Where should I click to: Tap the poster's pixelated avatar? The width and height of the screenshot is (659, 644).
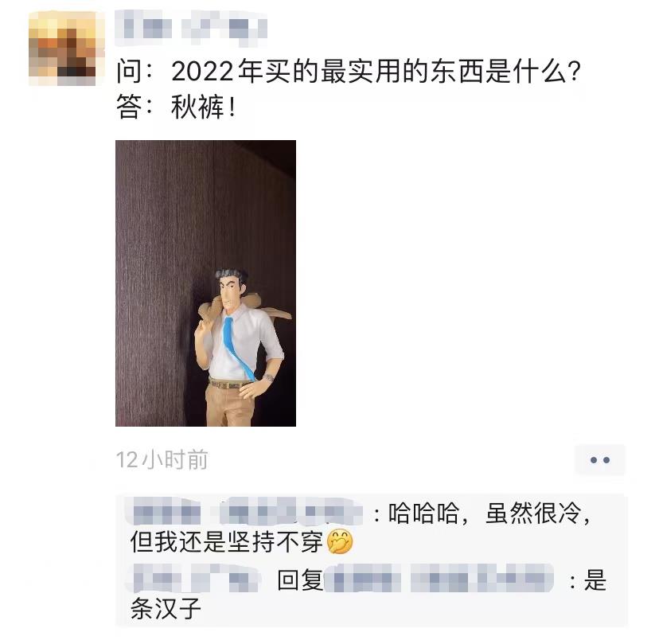click(66, 49)
